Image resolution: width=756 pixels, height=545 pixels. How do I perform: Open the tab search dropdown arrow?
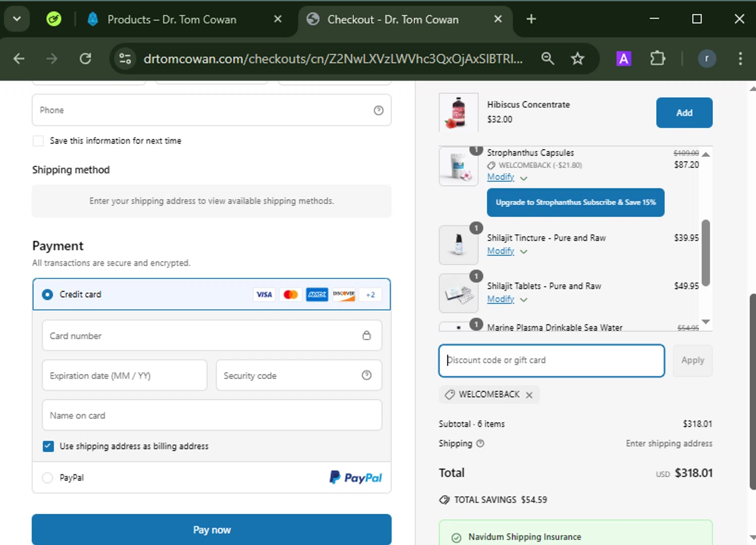coord(17,19)
